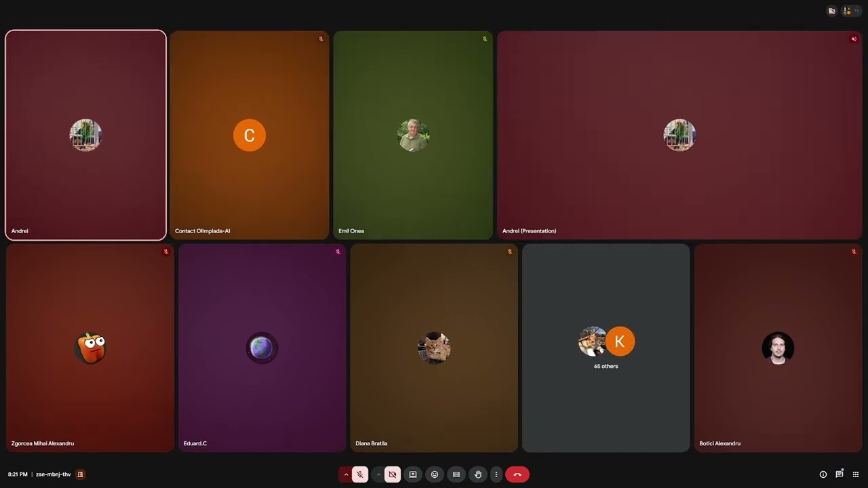Open the chat panel
This screenshot has height=488, width=868.
[840, 474]
